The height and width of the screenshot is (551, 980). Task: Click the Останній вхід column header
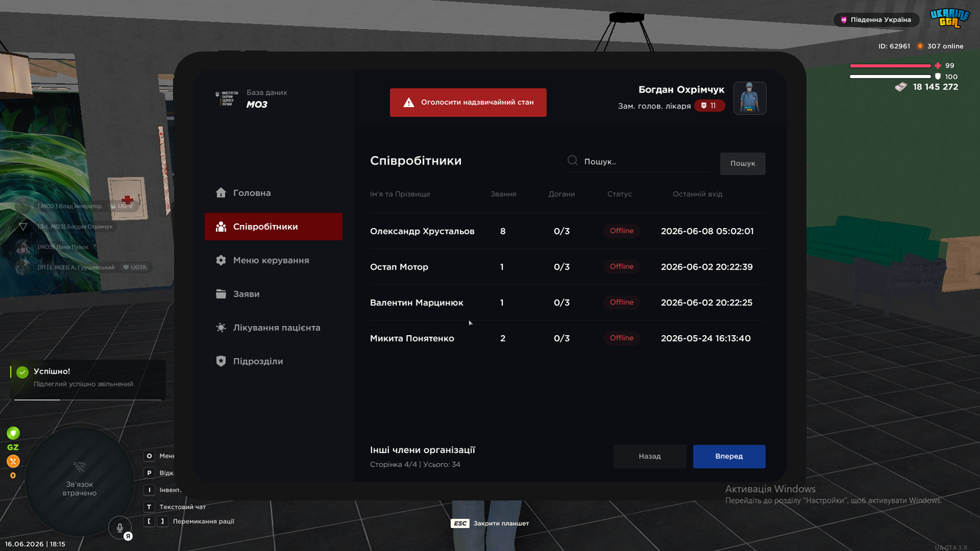pyautogui.click(x=697, y=194)
